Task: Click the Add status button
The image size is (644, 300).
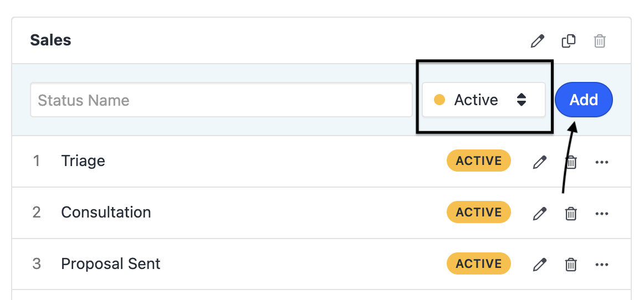Action: click(584, 100)
